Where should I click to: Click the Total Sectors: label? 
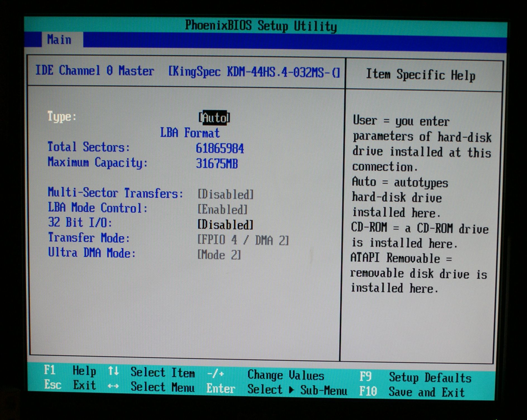coord(89,147)
